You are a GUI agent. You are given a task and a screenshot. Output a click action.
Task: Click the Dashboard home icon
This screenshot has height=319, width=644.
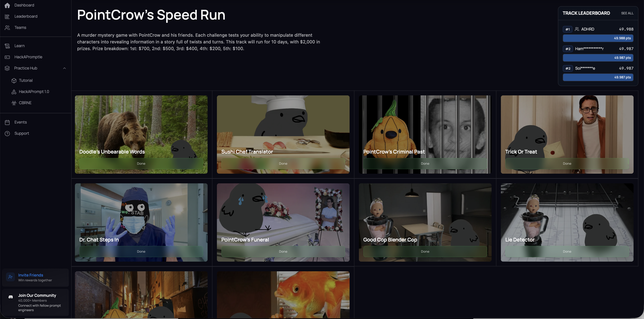pos(7,5)
